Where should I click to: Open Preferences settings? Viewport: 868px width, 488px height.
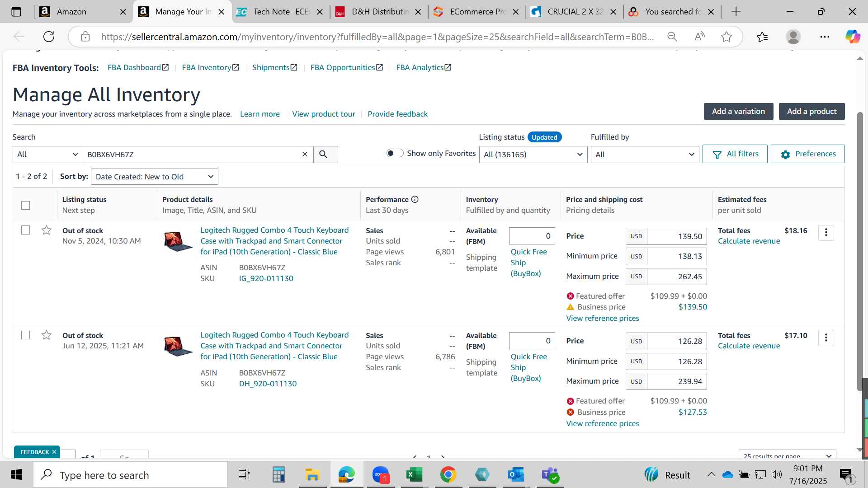(807, 154)
